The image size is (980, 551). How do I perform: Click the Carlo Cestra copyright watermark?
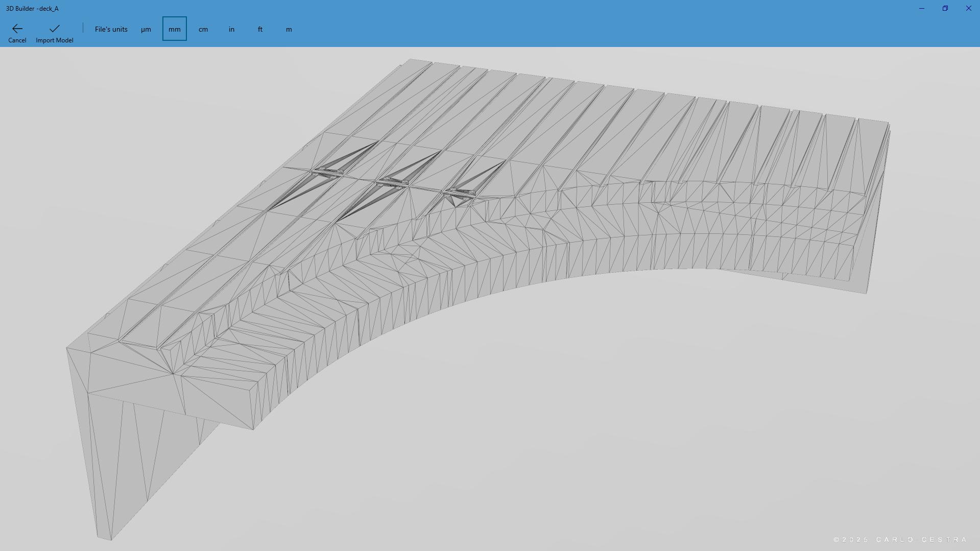click(x=900, y=540)
